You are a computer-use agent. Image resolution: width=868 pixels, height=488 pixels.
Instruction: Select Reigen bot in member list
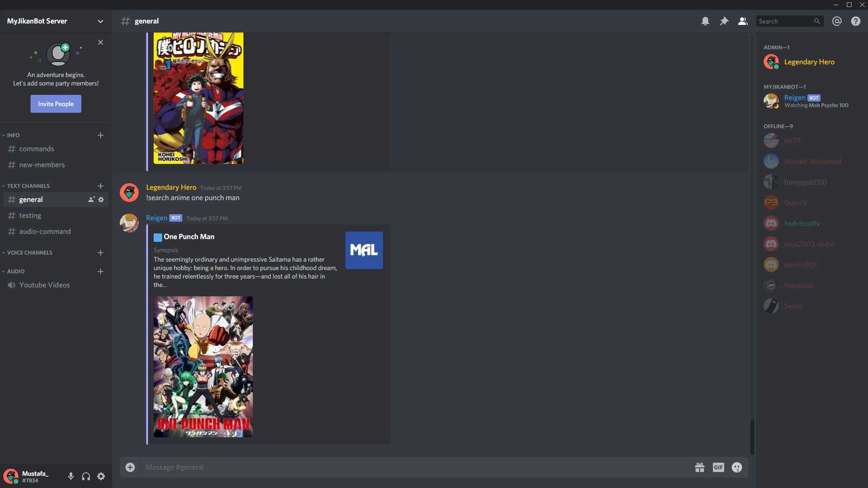811,101
